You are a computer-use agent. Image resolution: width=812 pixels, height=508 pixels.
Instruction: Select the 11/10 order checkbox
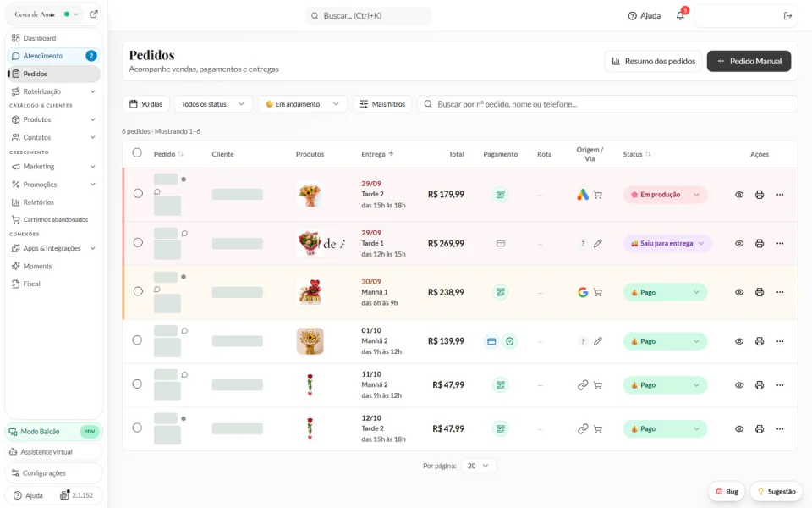137,384
